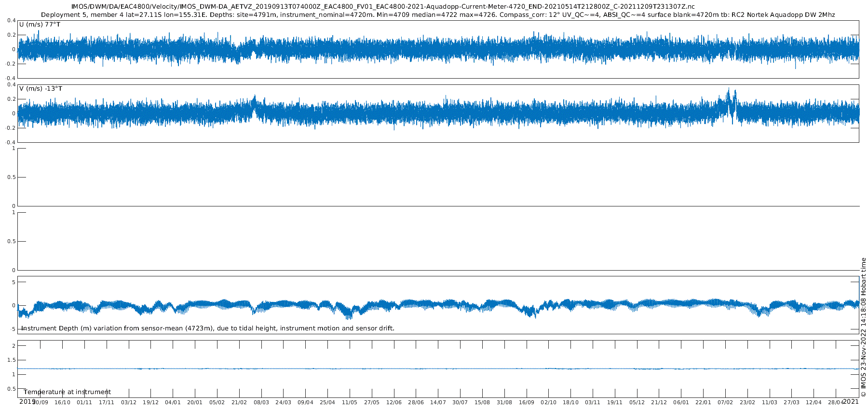Select the 'Deployment 5, member 4' subtitle line

[438, 15]
